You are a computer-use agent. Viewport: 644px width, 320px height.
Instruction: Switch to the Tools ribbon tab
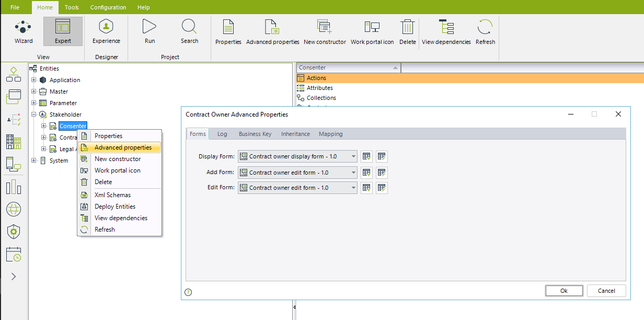(72, 7)
